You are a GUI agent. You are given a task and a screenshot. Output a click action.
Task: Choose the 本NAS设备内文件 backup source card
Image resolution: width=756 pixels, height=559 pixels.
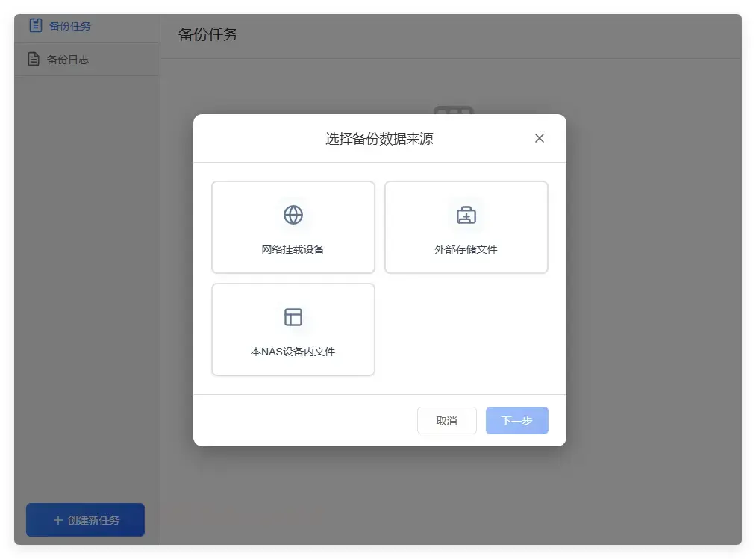[293, 328]
